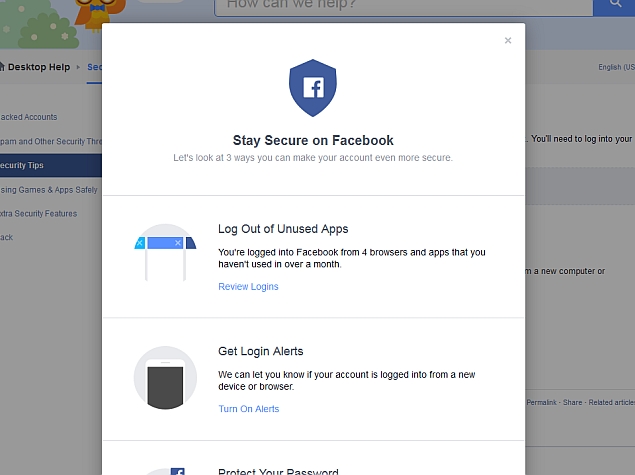Image resolution: width=635 pixels, height=475 pixels.
Task: Open Spam and Other Security Threats item
Action: (51, 141)
